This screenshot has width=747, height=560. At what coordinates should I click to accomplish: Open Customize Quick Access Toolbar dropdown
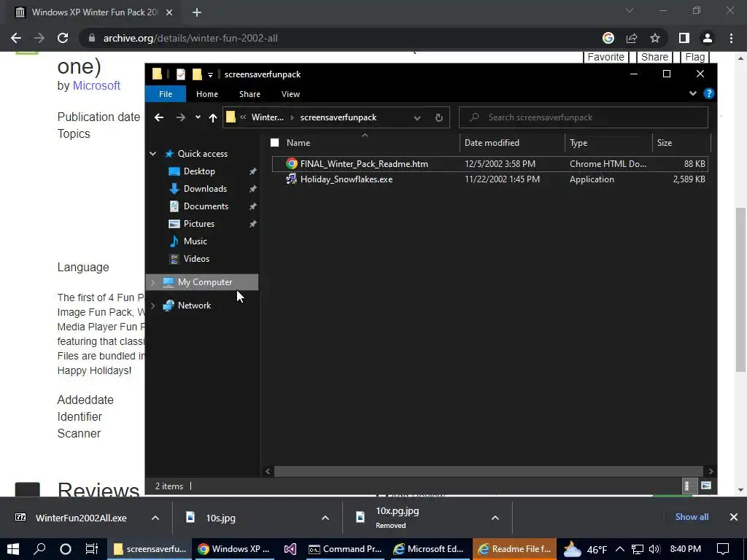[210, 75]
